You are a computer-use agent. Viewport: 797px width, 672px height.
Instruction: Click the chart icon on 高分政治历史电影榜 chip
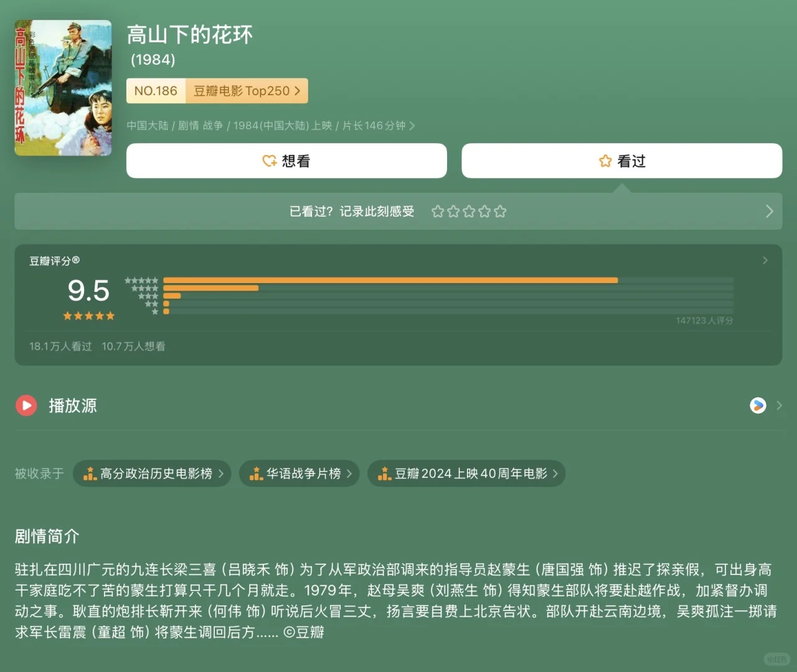pos(90,474)
